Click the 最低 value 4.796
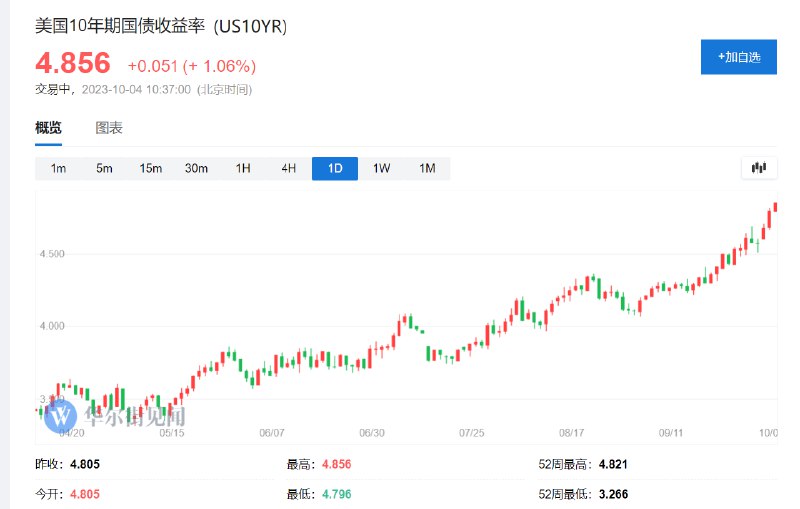Screen dimensions: 800x509 [336, 494]
